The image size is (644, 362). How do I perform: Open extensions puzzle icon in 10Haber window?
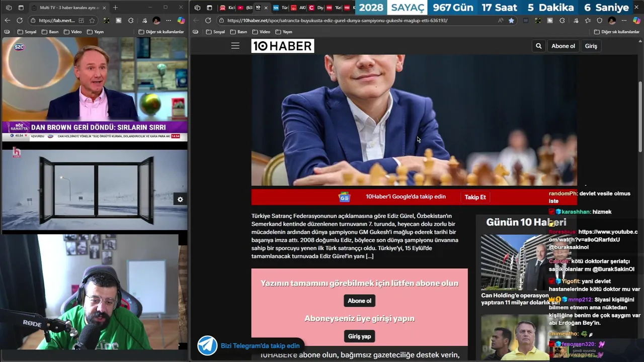(562, 20)
